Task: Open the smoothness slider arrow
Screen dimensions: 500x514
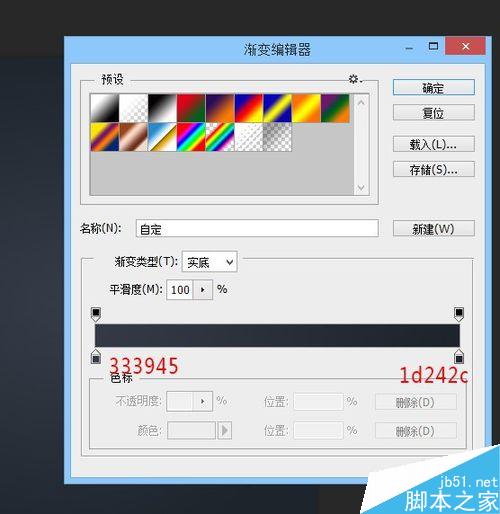Action: (202, 290)
